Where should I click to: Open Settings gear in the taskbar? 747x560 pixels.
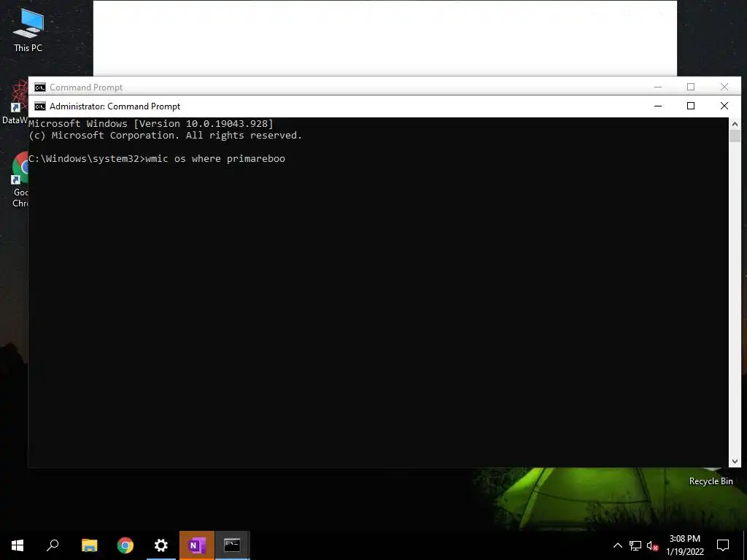pyautogui.click(x=161, y=545)
